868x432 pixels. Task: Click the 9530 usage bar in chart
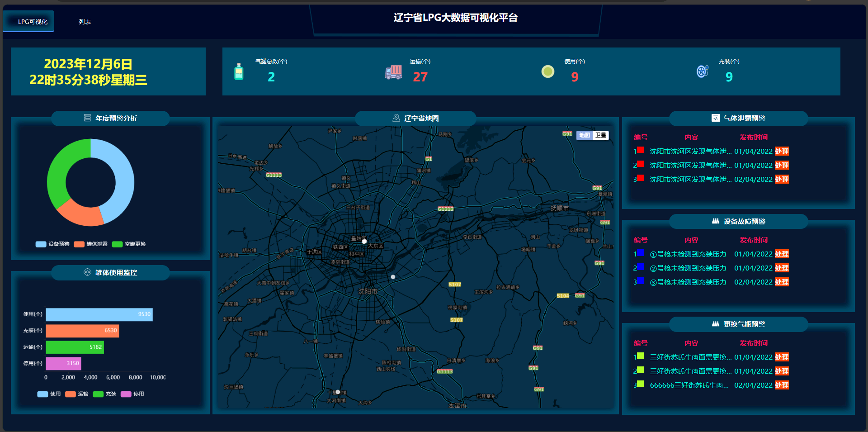(x=99, y=314)
